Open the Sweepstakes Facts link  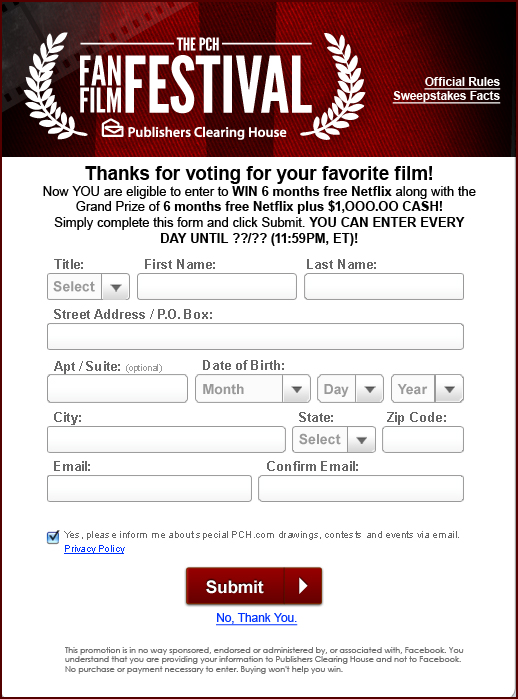pos(446,96)
